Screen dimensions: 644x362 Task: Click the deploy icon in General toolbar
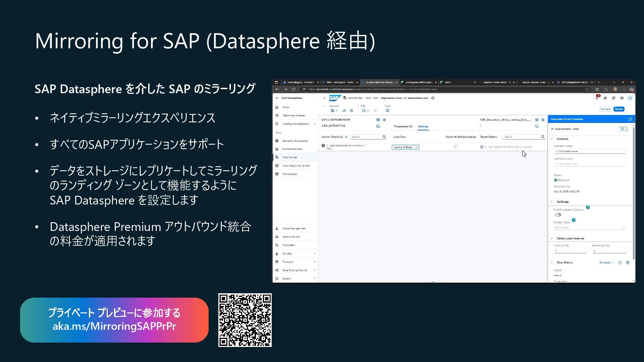click(x=344, y=111)
